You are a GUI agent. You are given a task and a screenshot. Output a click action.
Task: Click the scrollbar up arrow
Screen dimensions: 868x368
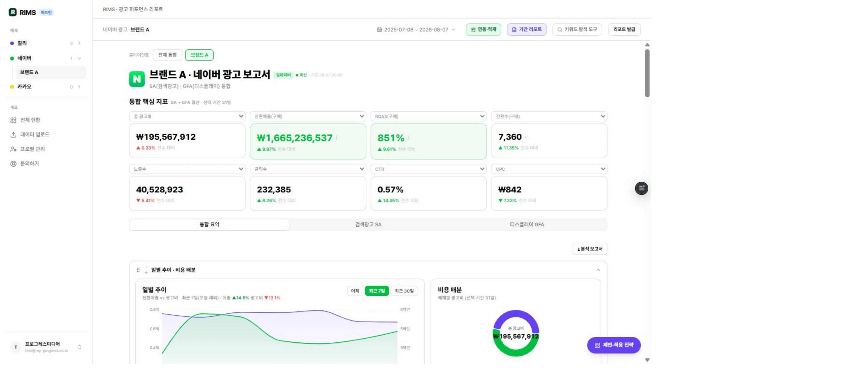coord(647,45)
